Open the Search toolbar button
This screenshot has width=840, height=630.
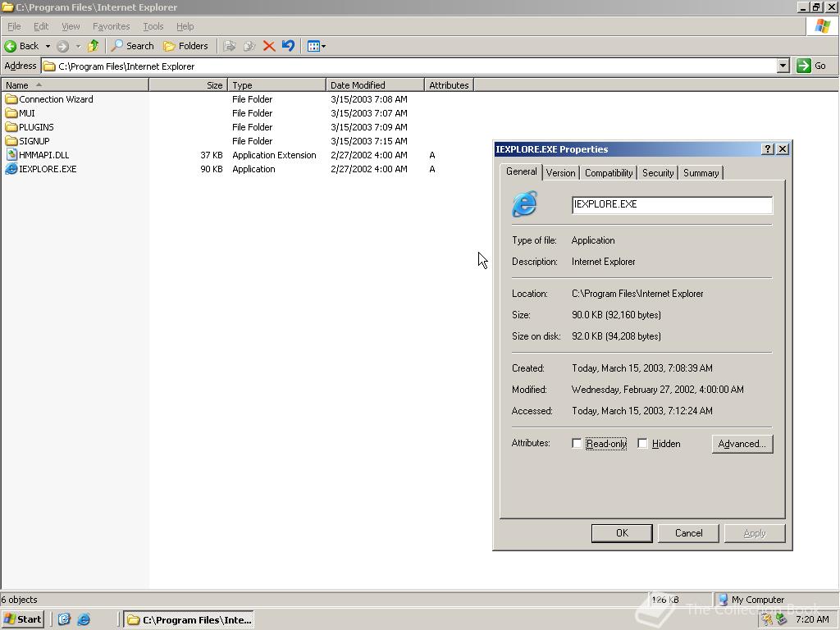coord(132,46)
